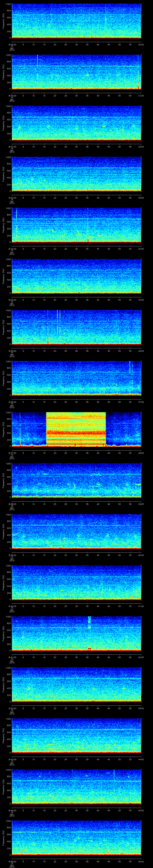This screenshot has width=153, height=868.
Task: Select the first spectrogram's Frequency (Hz) axis label
Action: coord(3,21)
